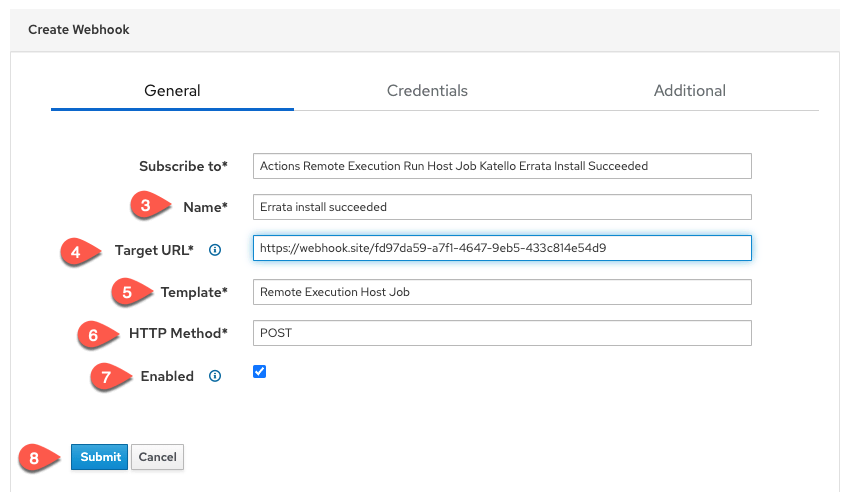Screen dimensions: 848x492
Task: Focus the Name field containing Errata install succeeded
Action: click(501, 207)
